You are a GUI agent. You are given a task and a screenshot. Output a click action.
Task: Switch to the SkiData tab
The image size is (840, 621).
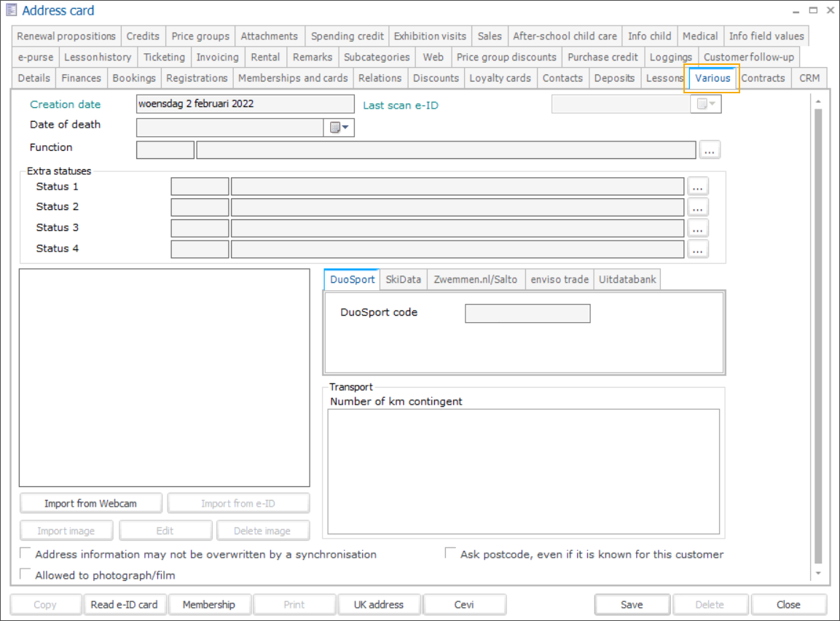pyautogui.click(x=403, y=279)
